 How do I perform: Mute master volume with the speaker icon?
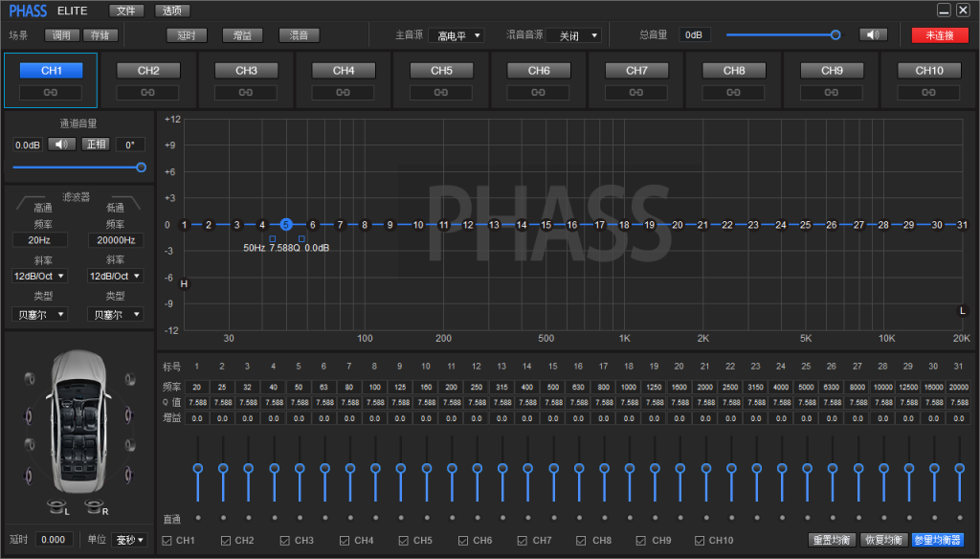[x=873, y=35]
